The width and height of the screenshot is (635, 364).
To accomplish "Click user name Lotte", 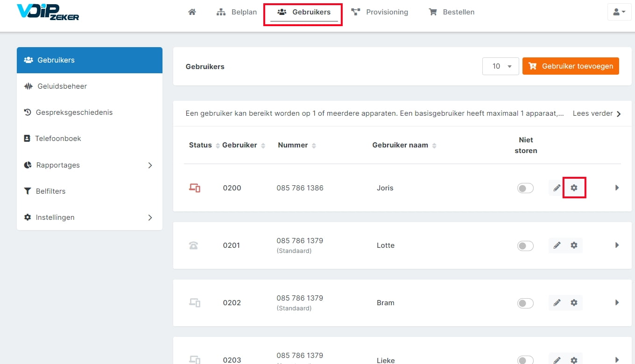I will [386, 245].
